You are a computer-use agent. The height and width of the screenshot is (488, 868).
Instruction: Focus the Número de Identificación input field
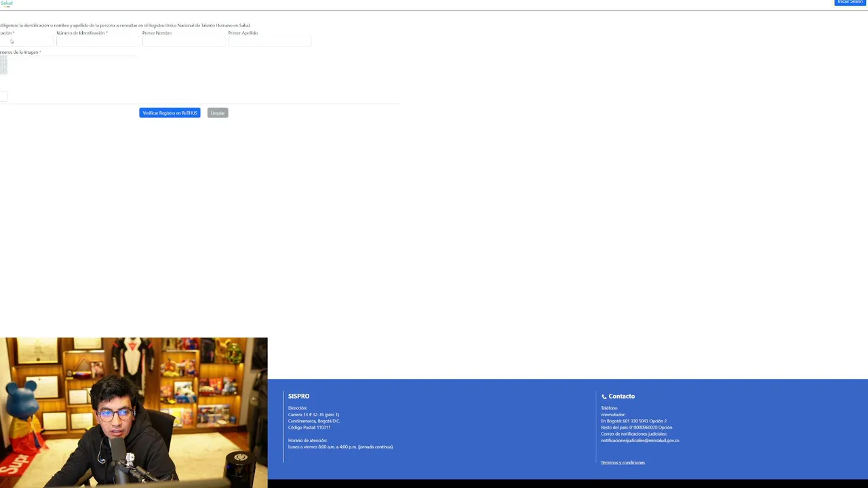click(x=98, y=41)
